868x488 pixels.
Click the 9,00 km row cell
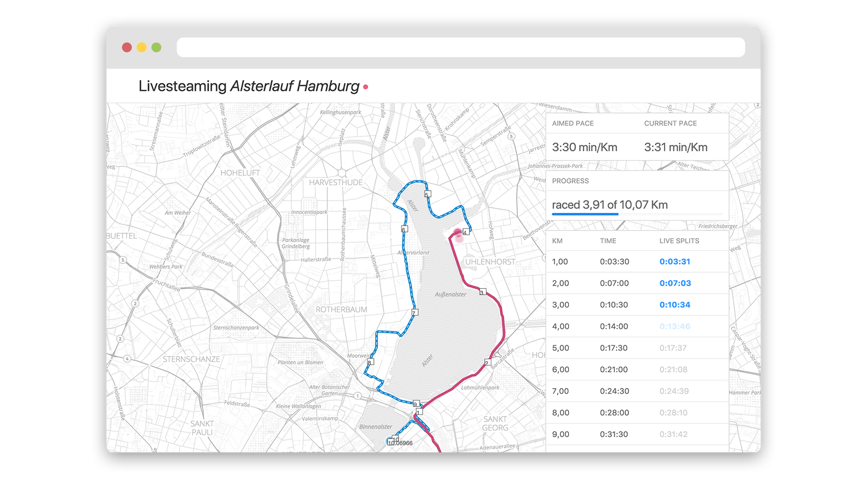click(x=560, y=434)
